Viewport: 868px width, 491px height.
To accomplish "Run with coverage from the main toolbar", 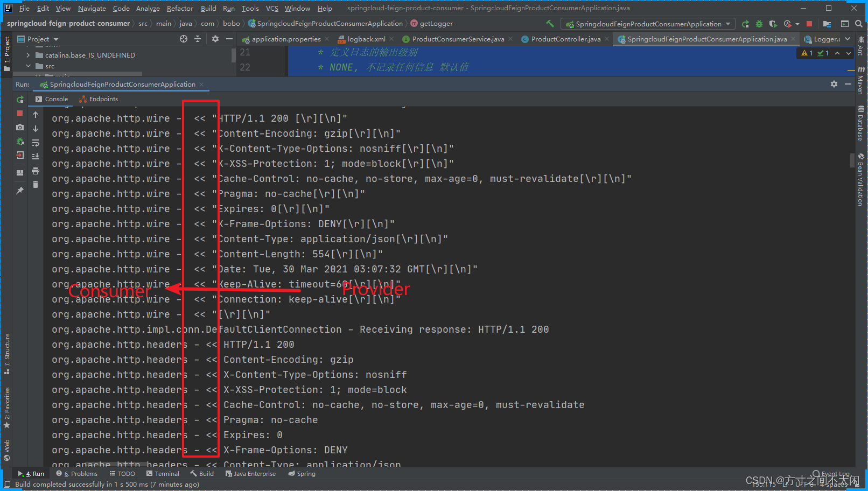I will click(x=773, y=24).
